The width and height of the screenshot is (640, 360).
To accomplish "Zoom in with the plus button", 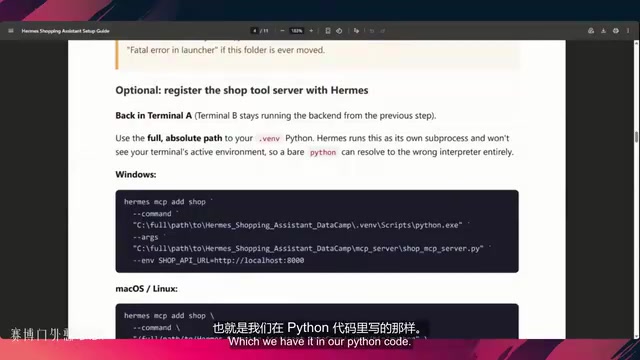I will (x=311, y=31).
